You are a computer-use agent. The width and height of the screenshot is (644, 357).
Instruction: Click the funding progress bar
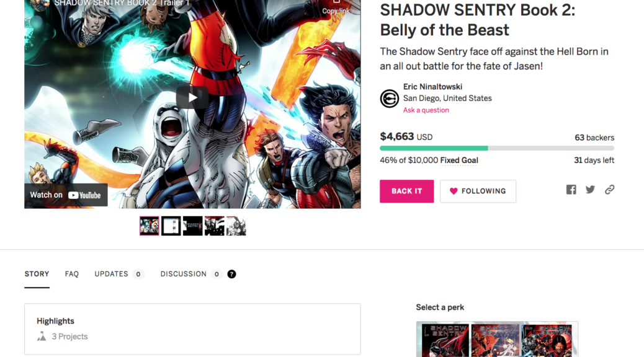click(496, 148)
